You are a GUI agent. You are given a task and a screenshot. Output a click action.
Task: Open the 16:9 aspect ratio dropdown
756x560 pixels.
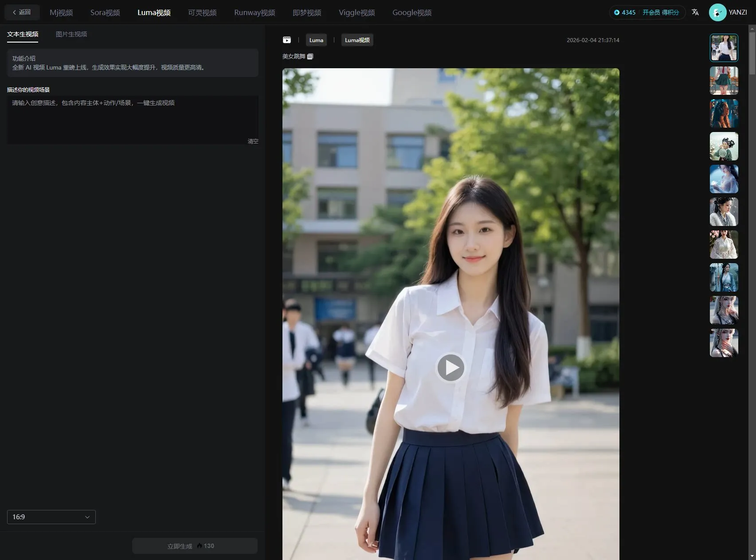[x=51, y=517]
